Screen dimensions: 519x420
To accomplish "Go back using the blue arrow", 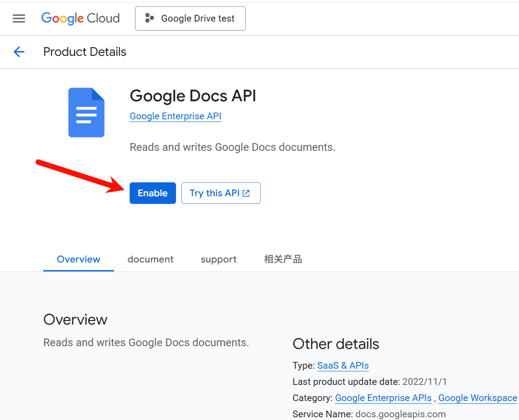I will click(19, 52).
